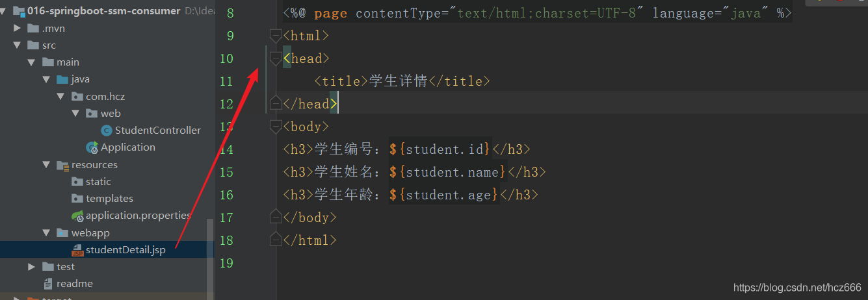
Task: Select Application class in project tree
Action: click(128, 147)
